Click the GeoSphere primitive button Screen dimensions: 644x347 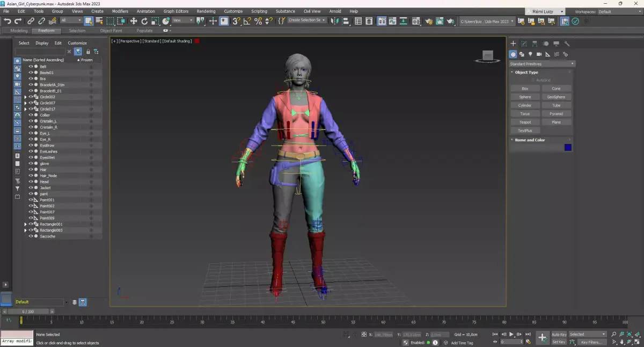pyautogui.click(x=557, y=97)
